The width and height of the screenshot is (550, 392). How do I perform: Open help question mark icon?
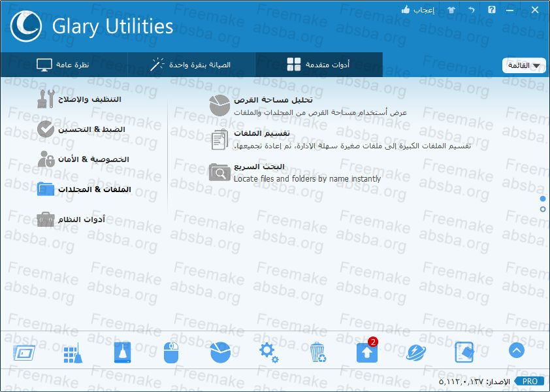tap(492, 10)
